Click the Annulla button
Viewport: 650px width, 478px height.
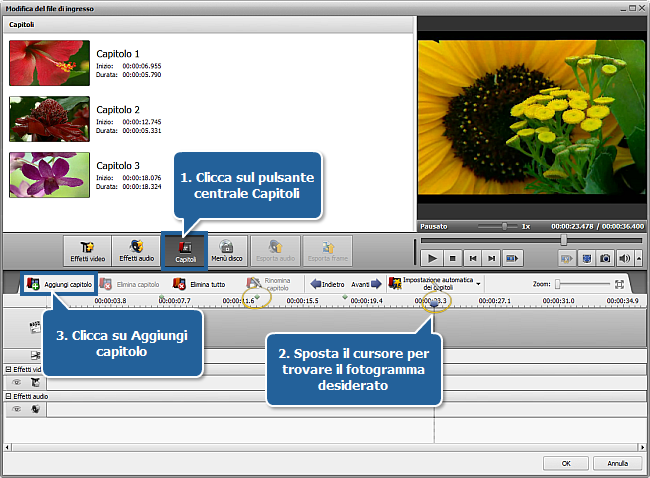coord(617,463)
